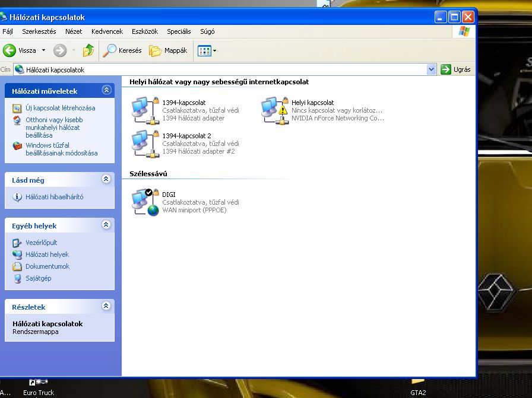Image resolution: width=532 pixels, height=398 pixels.
Task: Click the up-one-level folder icon
Action: pyautogui.click(x=88, y=50)
